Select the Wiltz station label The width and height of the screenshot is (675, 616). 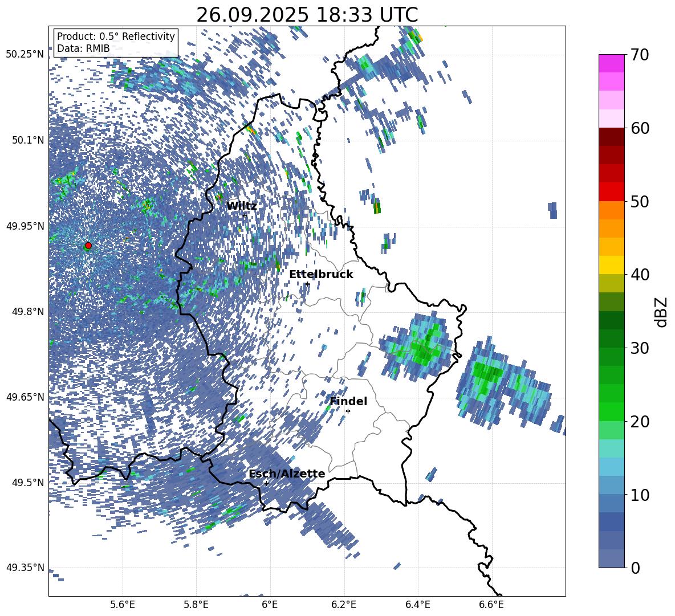point(242,206)
